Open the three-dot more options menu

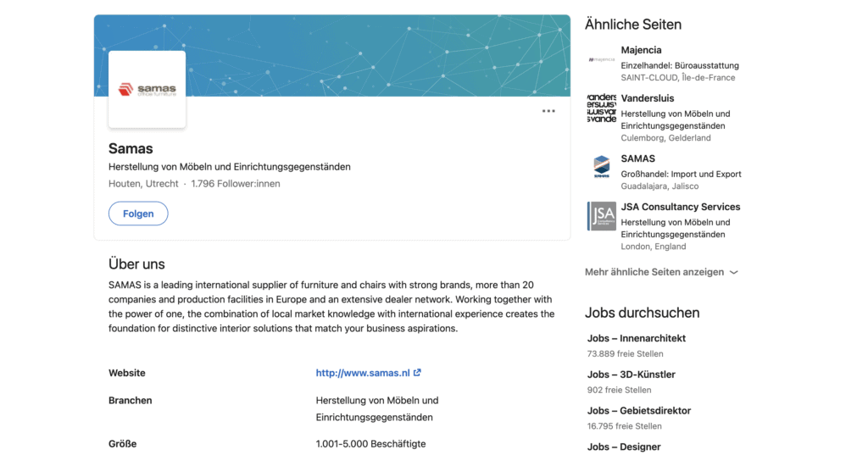(548, 111)
